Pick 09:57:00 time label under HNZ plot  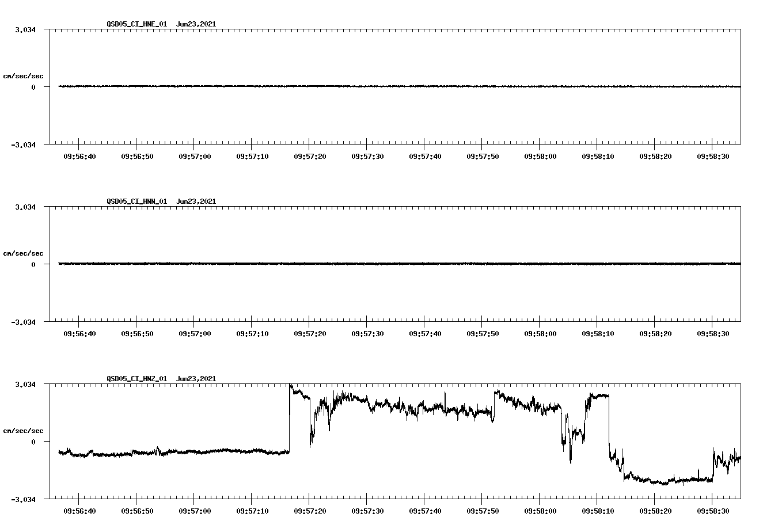[195, 511]
